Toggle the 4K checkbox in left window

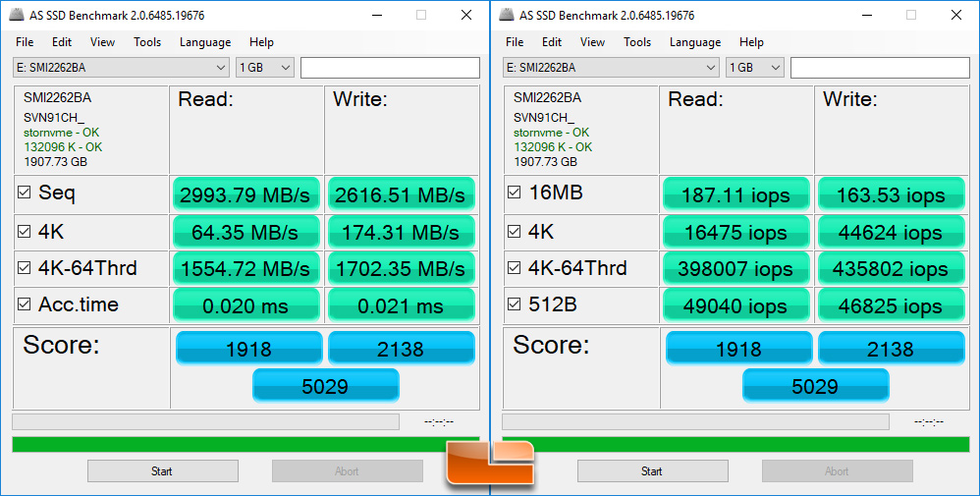pos(24,232)
